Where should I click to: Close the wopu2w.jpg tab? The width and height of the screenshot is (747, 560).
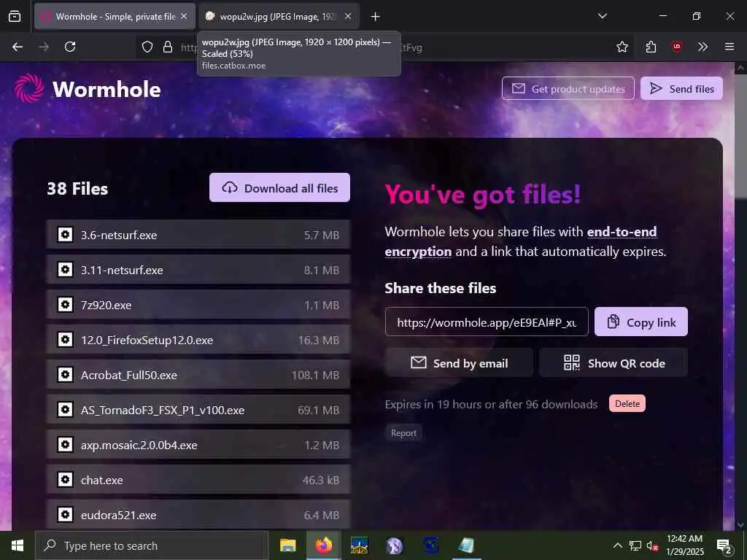click(x=348, y=16)
